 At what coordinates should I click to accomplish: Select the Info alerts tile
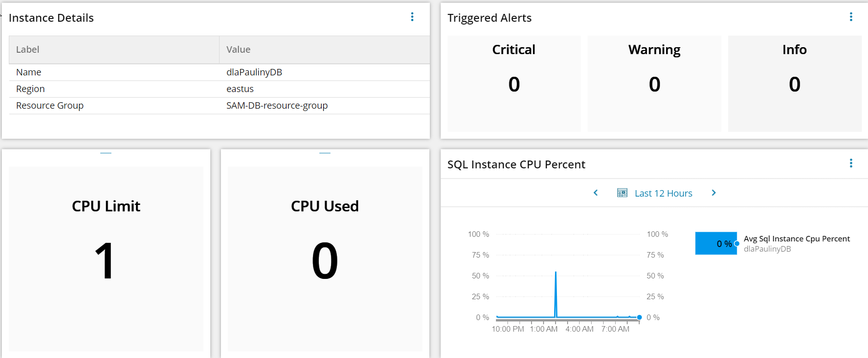click(795, 83)
